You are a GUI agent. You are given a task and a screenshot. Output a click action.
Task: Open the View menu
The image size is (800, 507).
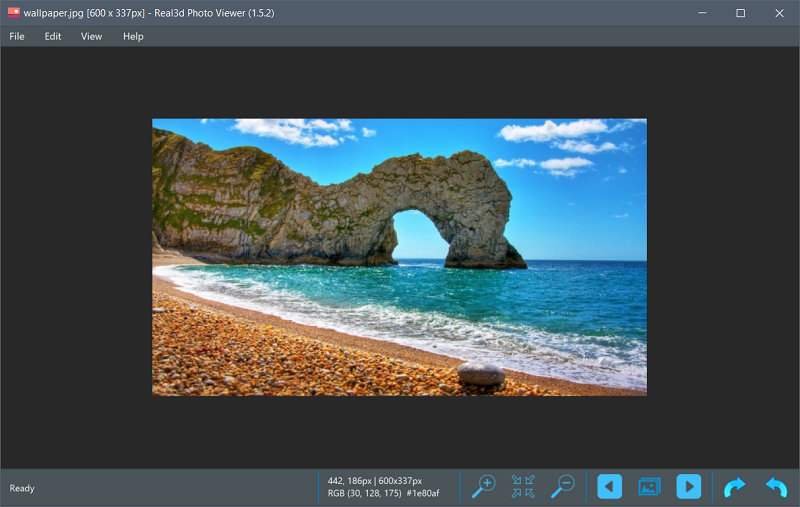[91, 36]
